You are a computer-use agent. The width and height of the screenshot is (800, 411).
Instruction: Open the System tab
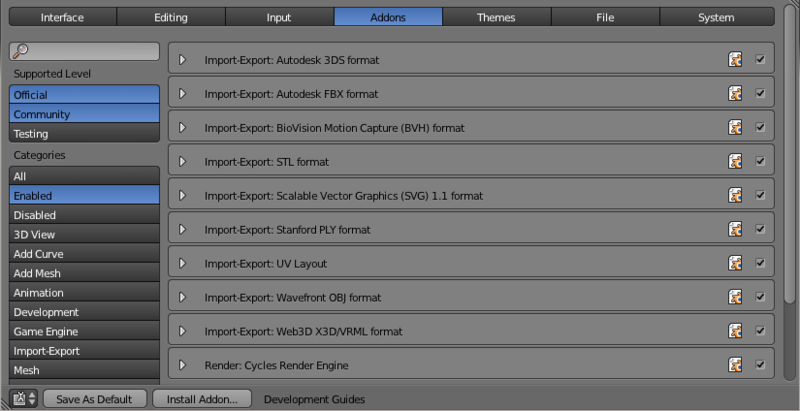[x=716, y=17]
